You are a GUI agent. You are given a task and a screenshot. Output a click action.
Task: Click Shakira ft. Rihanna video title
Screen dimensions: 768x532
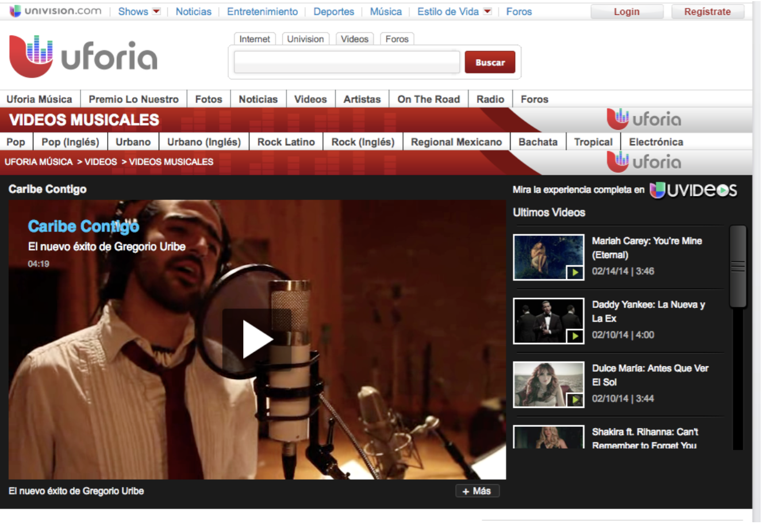(645, 438)
